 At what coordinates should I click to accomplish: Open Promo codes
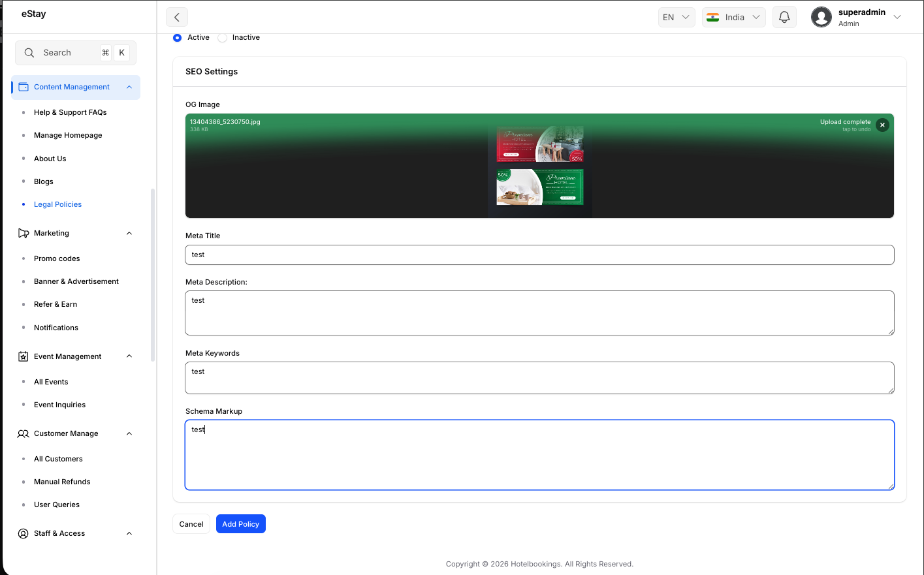(57, 258)
